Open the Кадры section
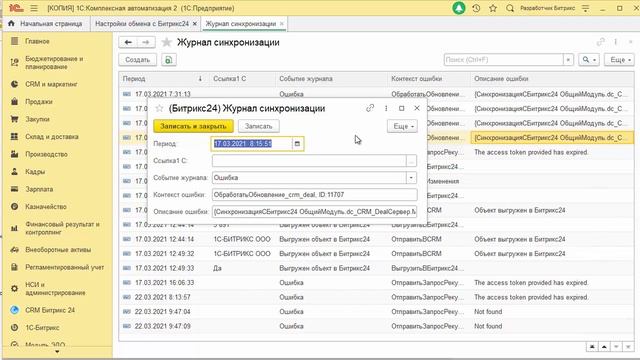 [x=35, y=172]
